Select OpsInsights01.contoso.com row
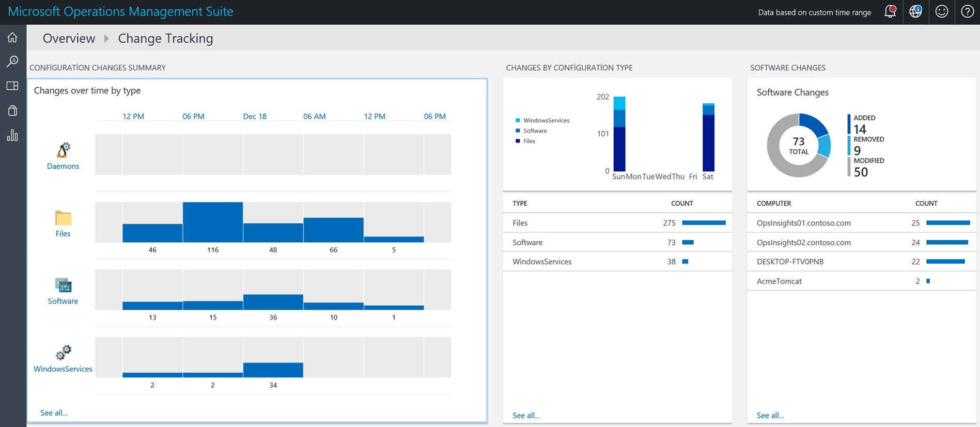Viewport: 980px width, 427px height. click(x=861, y=223)
